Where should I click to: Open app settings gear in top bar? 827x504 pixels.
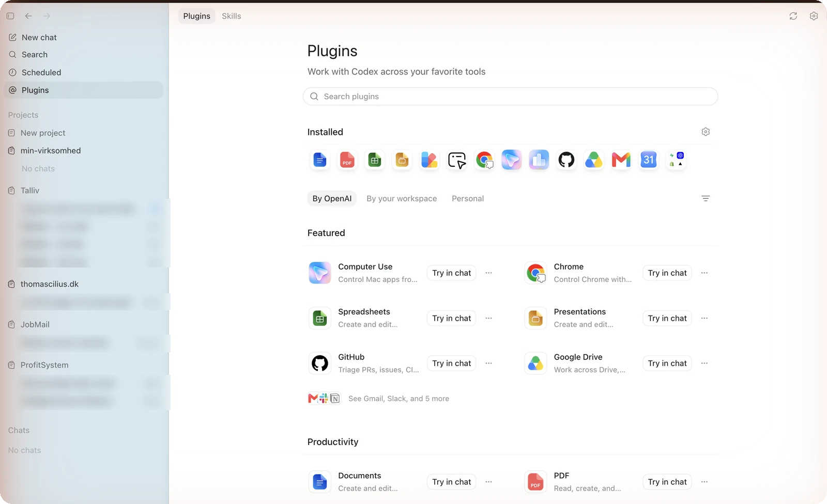pyautogui.click(x=814, y=16)
